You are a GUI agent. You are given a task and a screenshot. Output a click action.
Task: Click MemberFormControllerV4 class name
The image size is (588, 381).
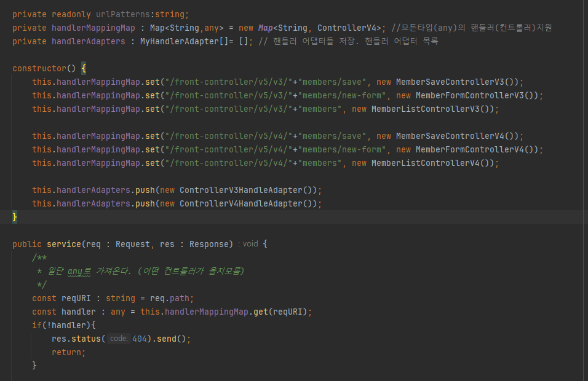click(x=470, y=149)
